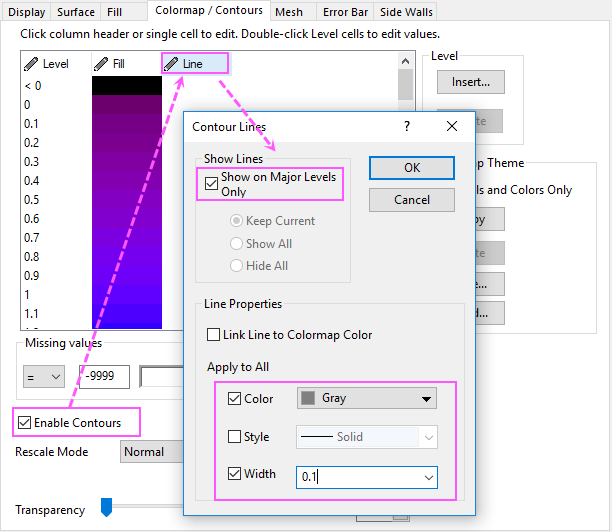This screenshot has height=532, width=612.
Task: Click the missing values -9999 field
Action: (x=104, y=377)
